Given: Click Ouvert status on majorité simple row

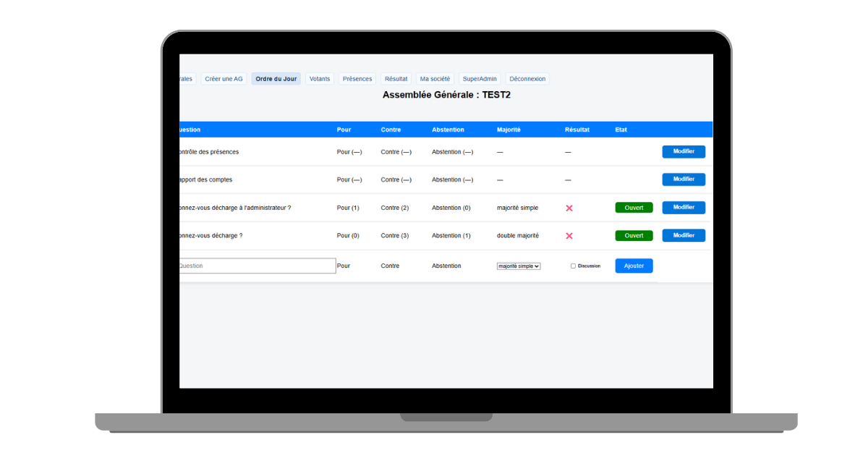Looking at the screenshot, I should coord(634,208).
